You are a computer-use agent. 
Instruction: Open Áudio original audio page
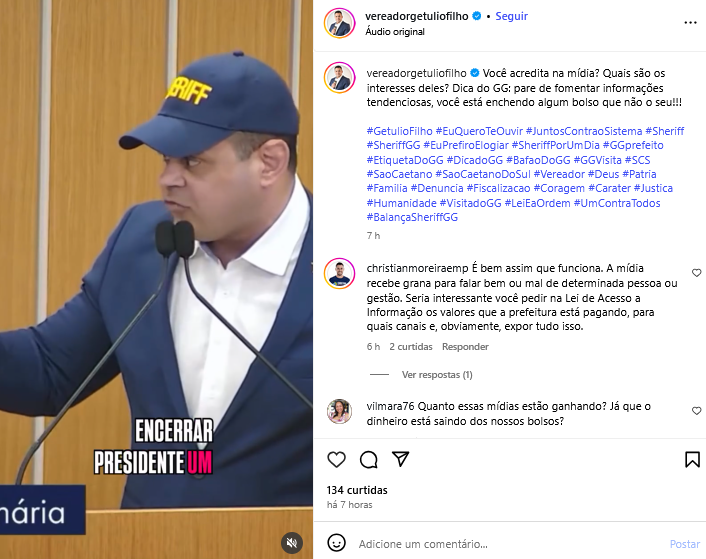pyautogui.click(x=395, y=32)
